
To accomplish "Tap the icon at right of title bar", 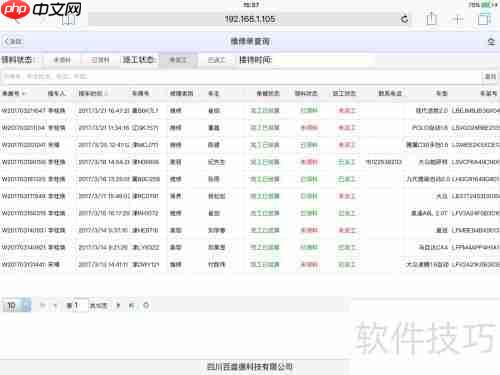I will pos(491,42).
